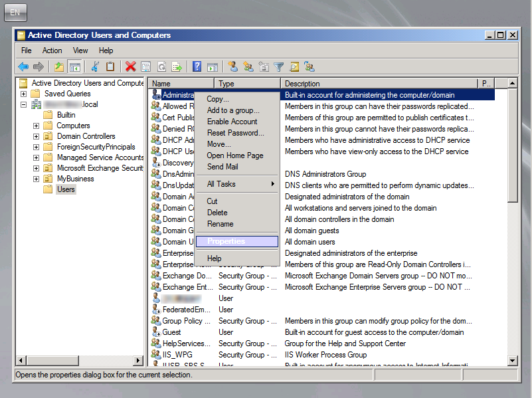Open Properties from the toolbar icon

tap(146, 66)
